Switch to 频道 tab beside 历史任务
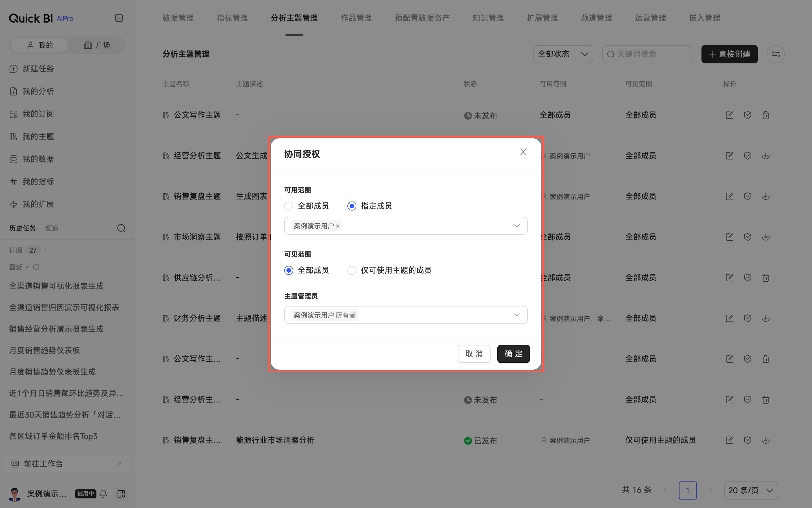The image size is (812, 508). point(52,229)
